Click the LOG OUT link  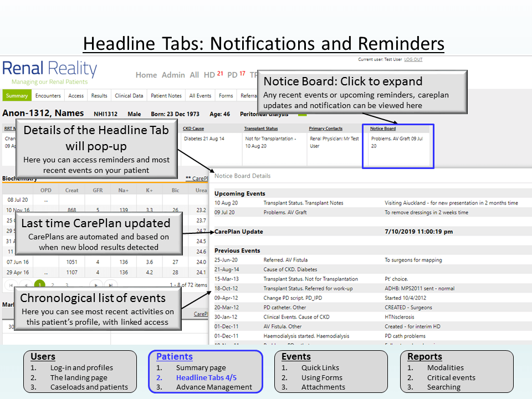click(413, 59)
